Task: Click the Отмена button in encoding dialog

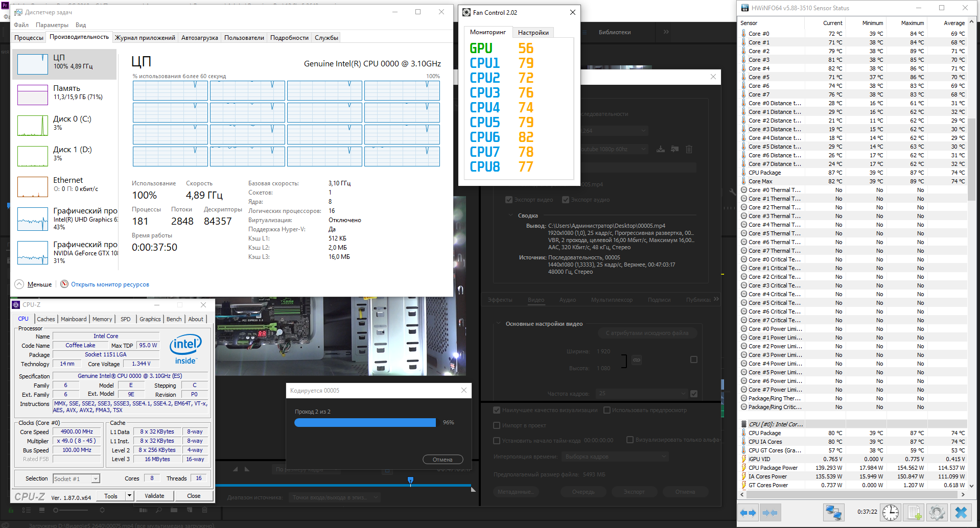Action: (x=442, y=460)
